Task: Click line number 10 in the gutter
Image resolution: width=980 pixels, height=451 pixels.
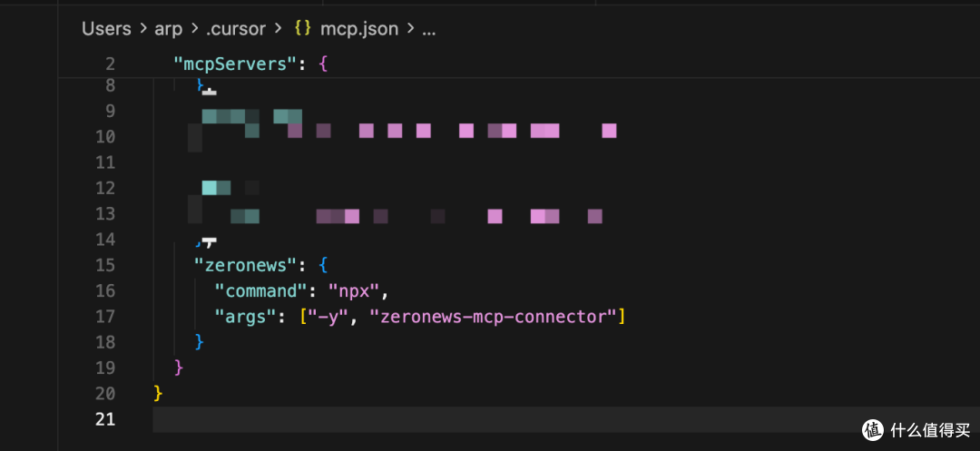Action: pos(105,137)
